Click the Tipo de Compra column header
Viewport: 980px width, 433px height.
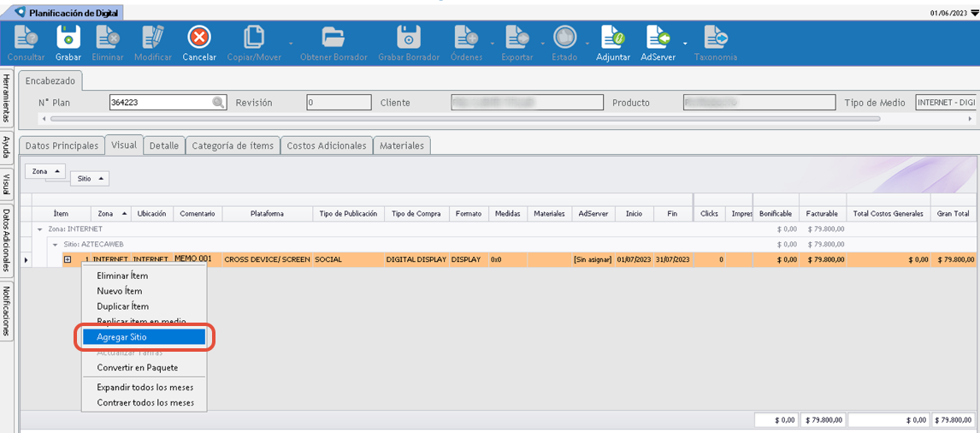click(416, 213)
